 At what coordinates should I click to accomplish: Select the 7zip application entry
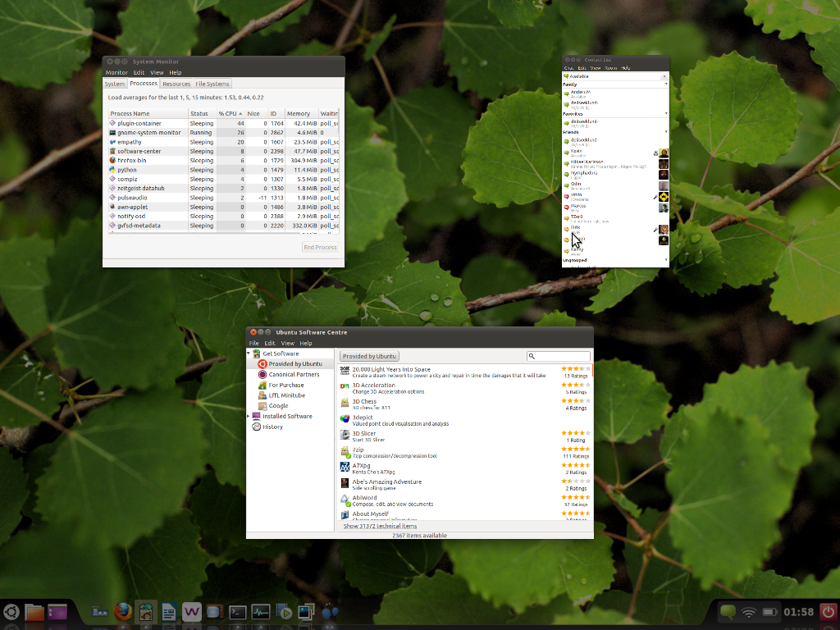pyautogui.click(x=465, y=453)
